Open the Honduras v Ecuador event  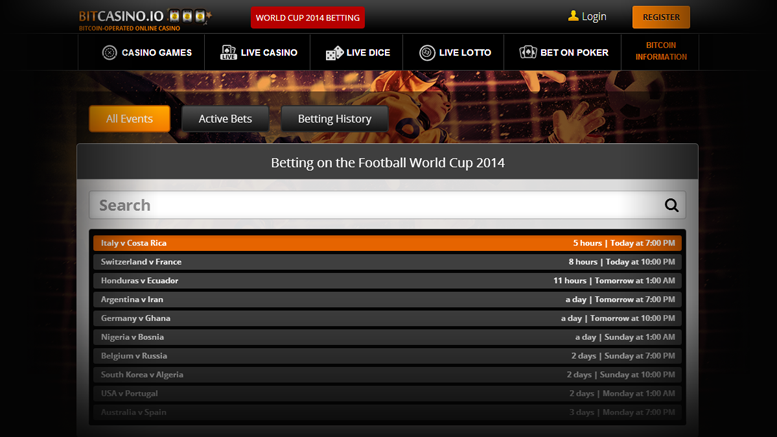click(388, 280)
